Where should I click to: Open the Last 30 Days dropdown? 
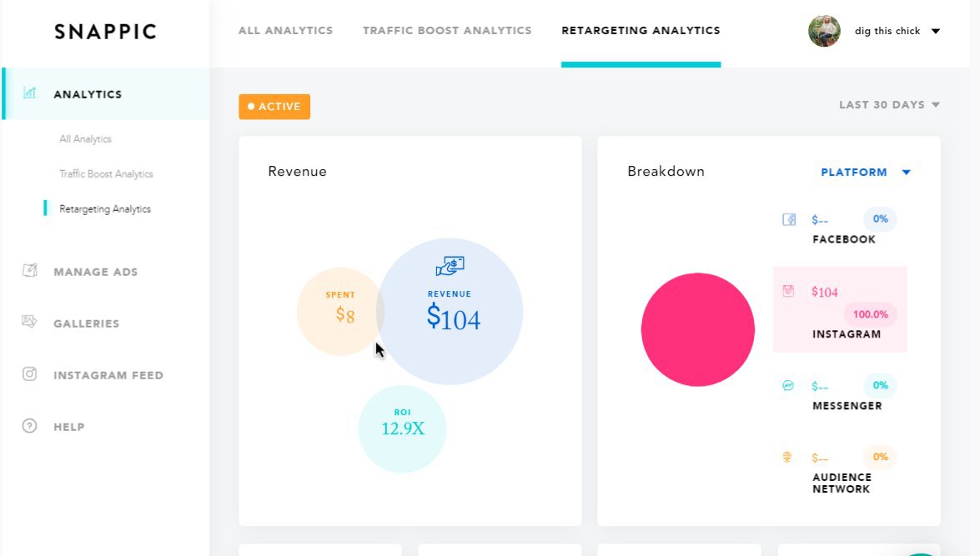point(889,105)
